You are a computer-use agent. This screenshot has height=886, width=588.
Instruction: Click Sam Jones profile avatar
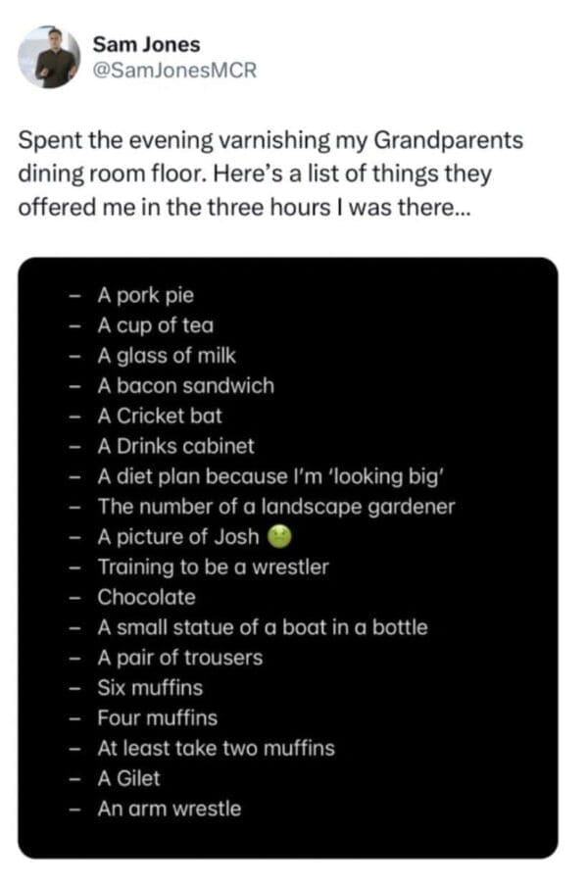click(x=49, y=58)
